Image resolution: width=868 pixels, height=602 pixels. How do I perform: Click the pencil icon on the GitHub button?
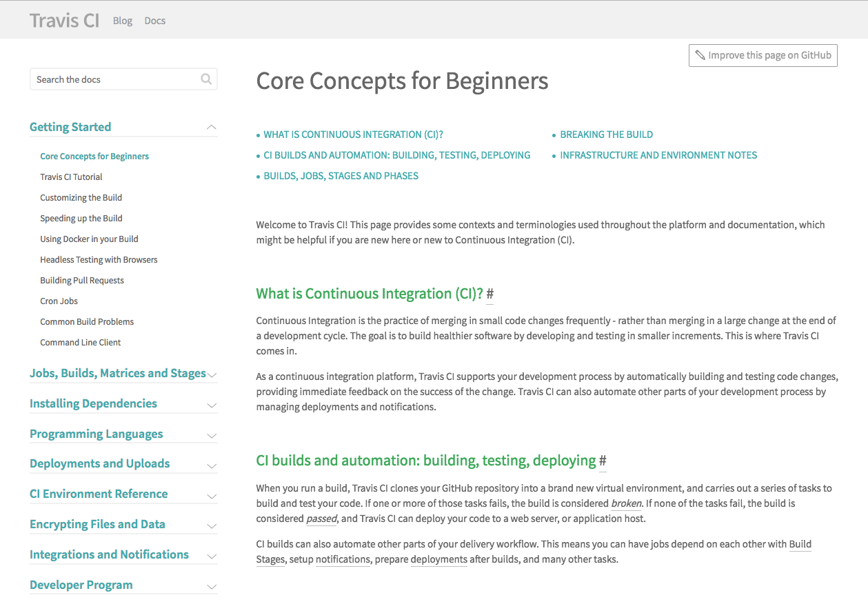[x=700, y=55]
